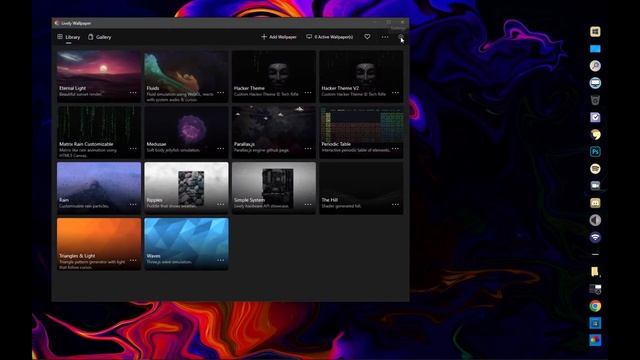The width and height of the screenshot is (640, 360).
Task: Select the Hacker Theme V2 wallpaper card
Action: [361, 76]
